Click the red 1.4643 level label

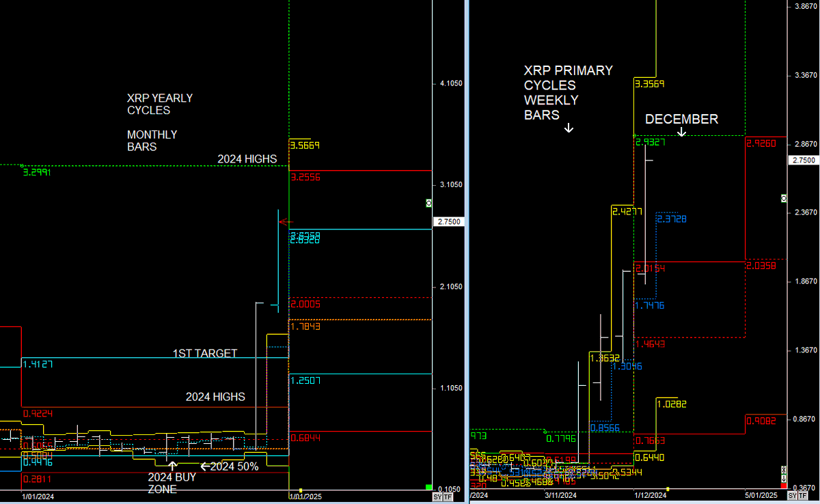(x=650, y=344)
